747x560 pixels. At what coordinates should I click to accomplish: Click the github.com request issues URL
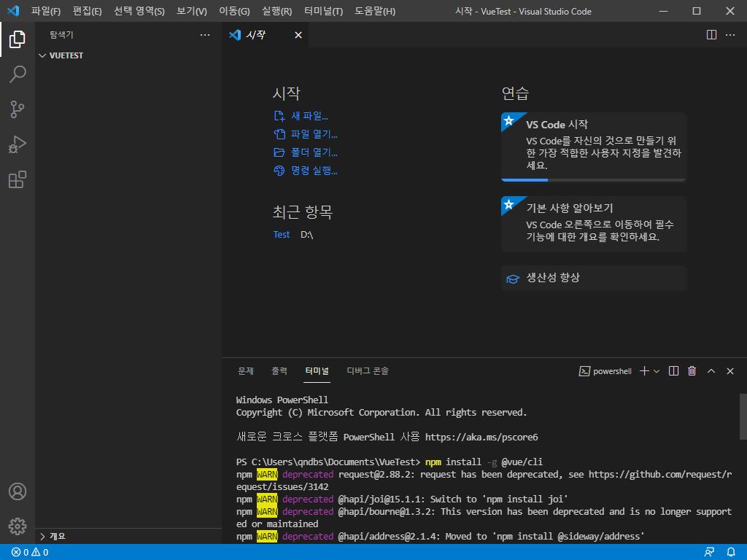484,481
